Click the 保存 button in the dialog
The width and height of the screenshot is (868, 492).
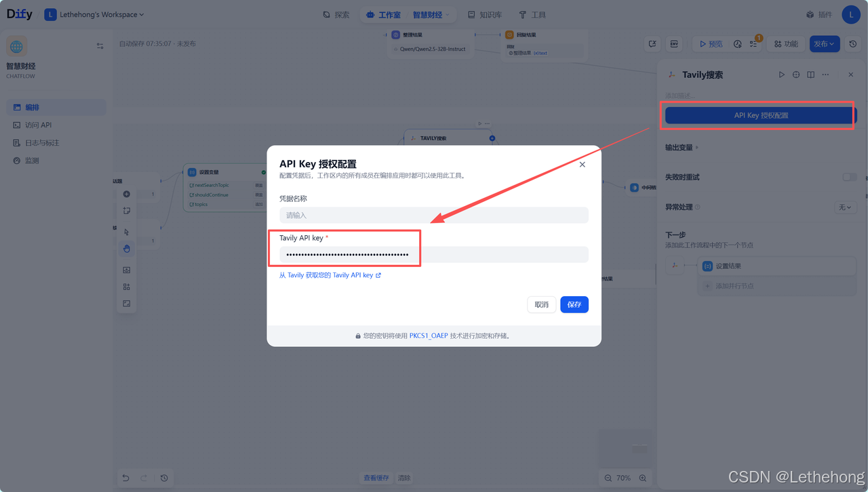(574, 305)
